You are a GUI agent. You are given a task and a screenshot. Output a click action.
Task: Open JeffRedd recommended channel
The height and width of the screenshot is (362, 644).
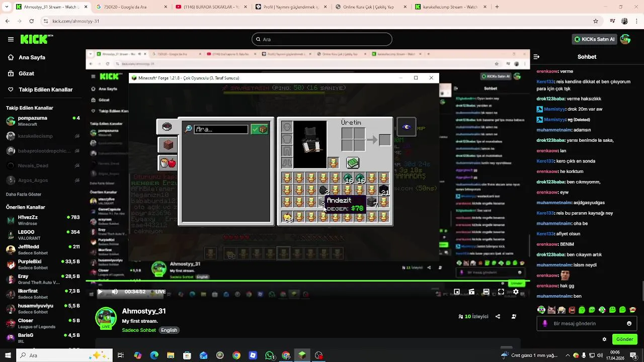[43, 249]
